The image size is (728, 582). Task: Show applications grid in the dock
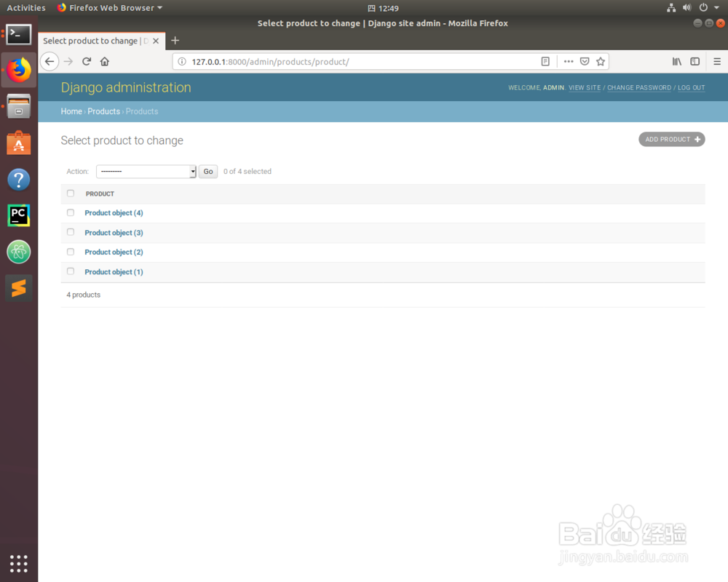coord(19,563)
